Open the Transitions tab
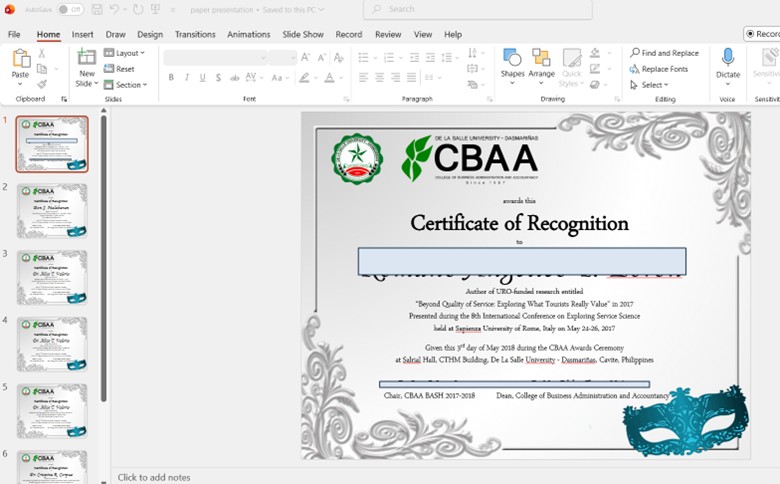The width and height of the screenshot is (780, 484). (x=195, y=34)
